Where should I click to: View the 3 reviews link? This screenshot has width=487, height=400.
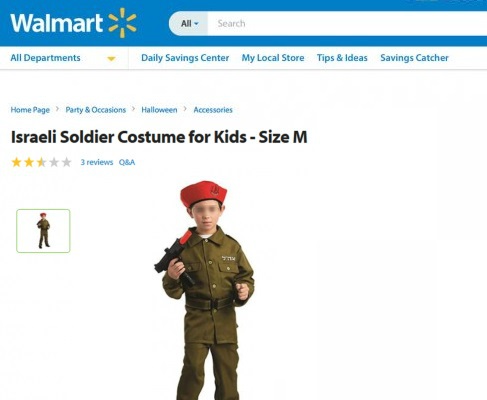point(97,162)
